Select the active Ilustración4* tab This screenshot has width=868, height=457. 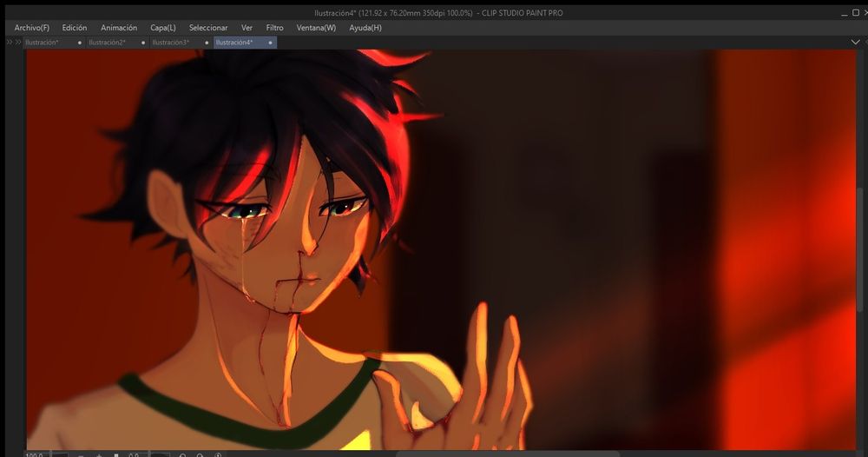coord(245,43)
